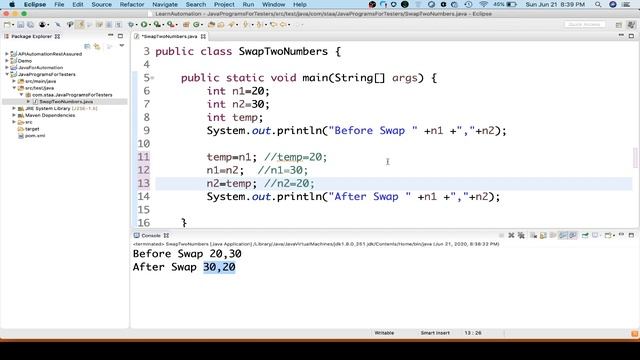Run the program with green Run icon
The height and width of the screenshot is (360, 640).
(144, 25)
